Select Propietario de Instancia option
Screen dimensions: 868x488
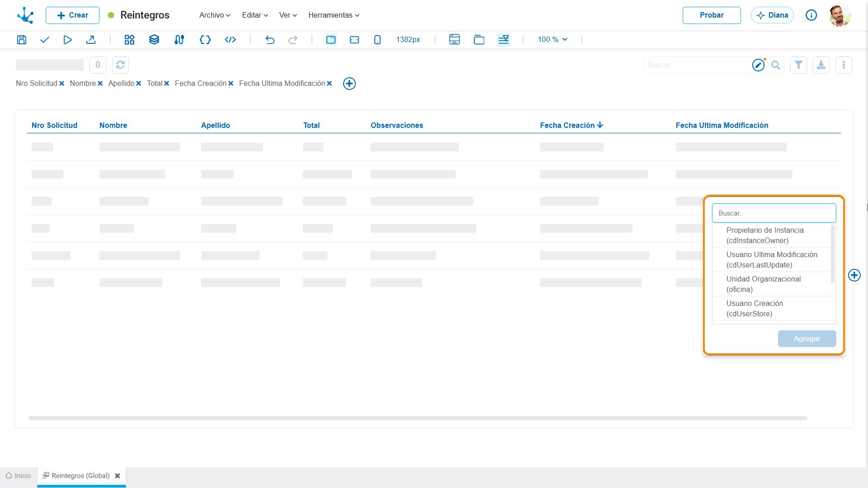pos(772,235)
